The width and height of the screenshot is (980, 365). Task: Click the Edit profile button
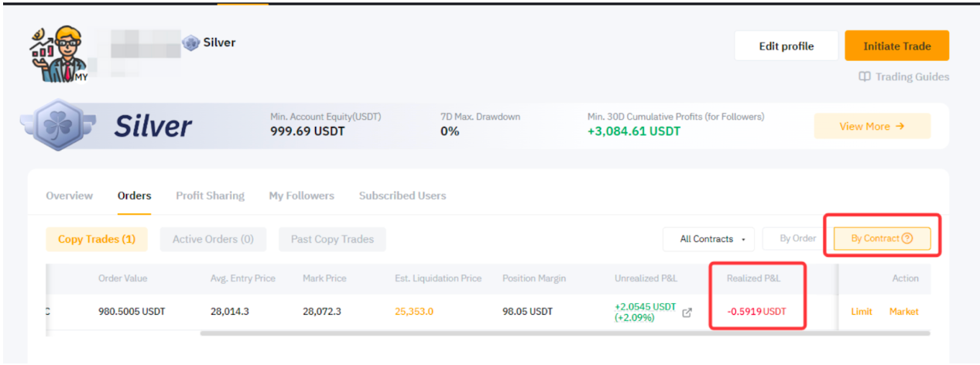tap(786, 46)
